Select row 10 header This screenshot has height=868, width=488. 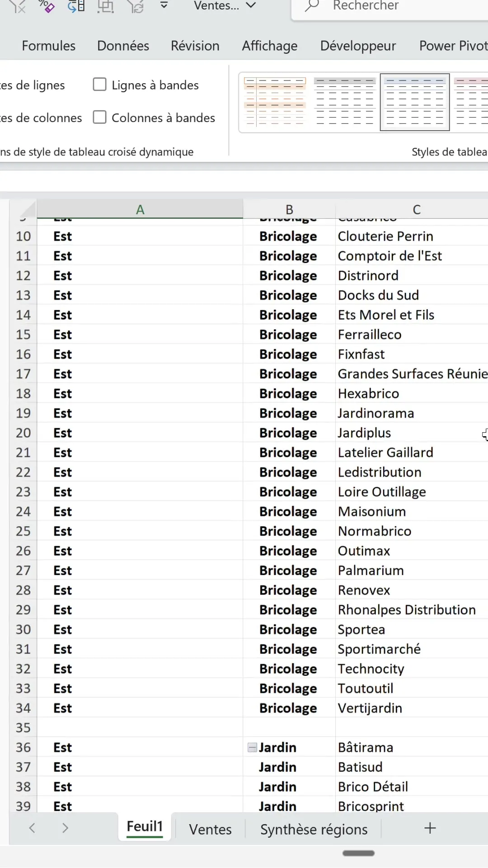pos(23,236)
